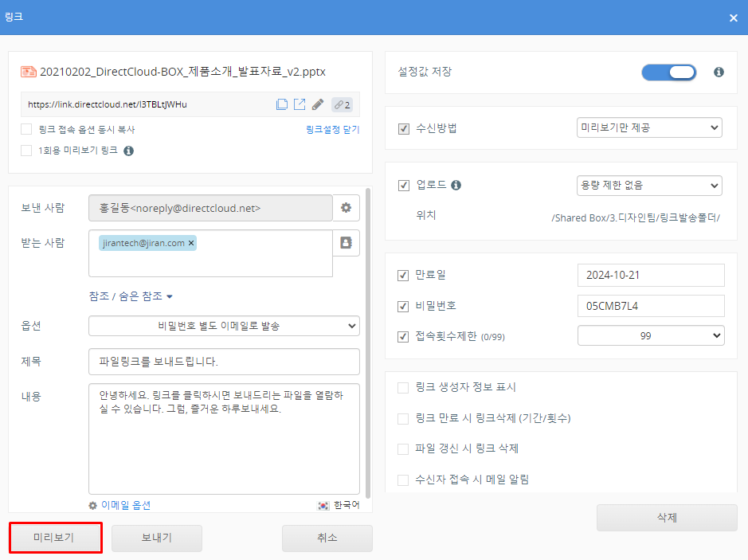Click info icon next to 1회용 미리보기 링크

[x=128, y=151]
